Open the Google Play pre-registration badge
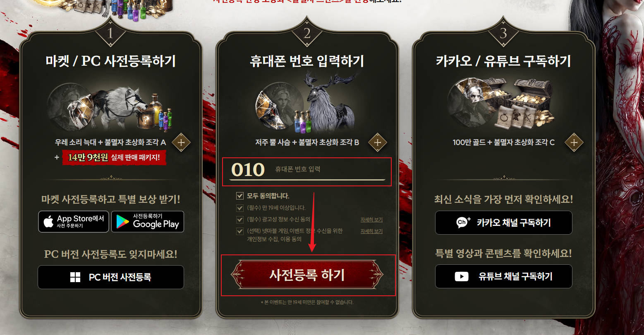 tap(148, 222)
